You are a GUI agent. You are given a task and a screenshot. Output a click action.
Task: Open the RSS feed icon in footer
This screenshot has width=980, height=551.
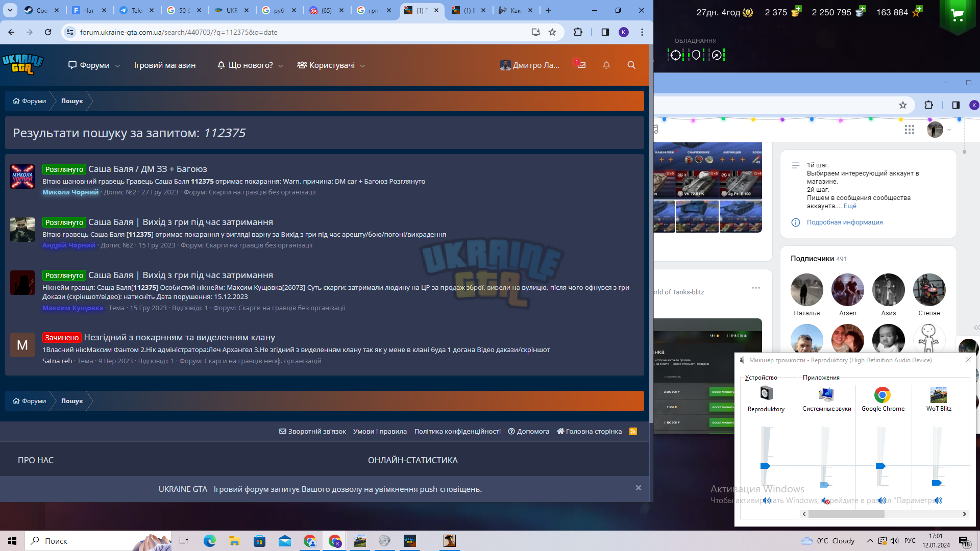[633, 432]
